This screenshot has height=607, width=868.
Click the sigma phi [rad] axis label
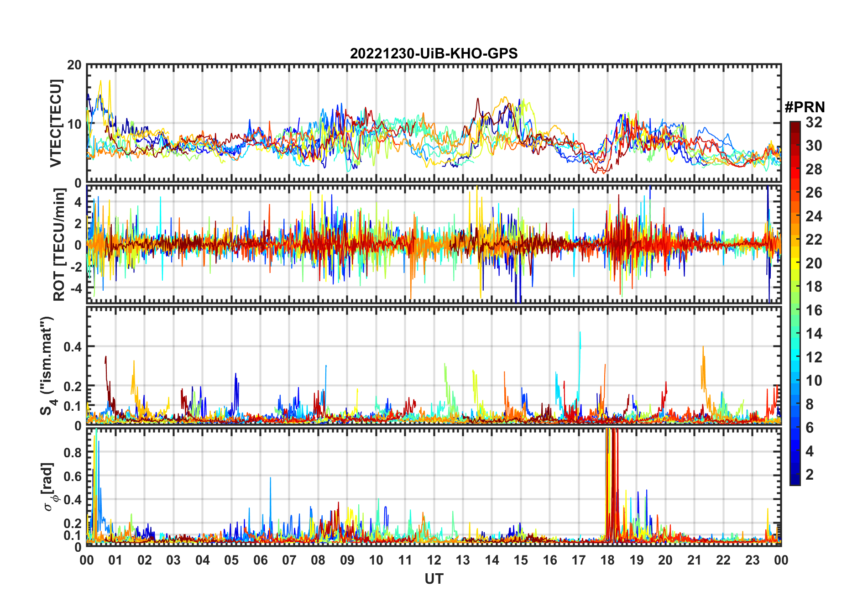coord(49,487)
